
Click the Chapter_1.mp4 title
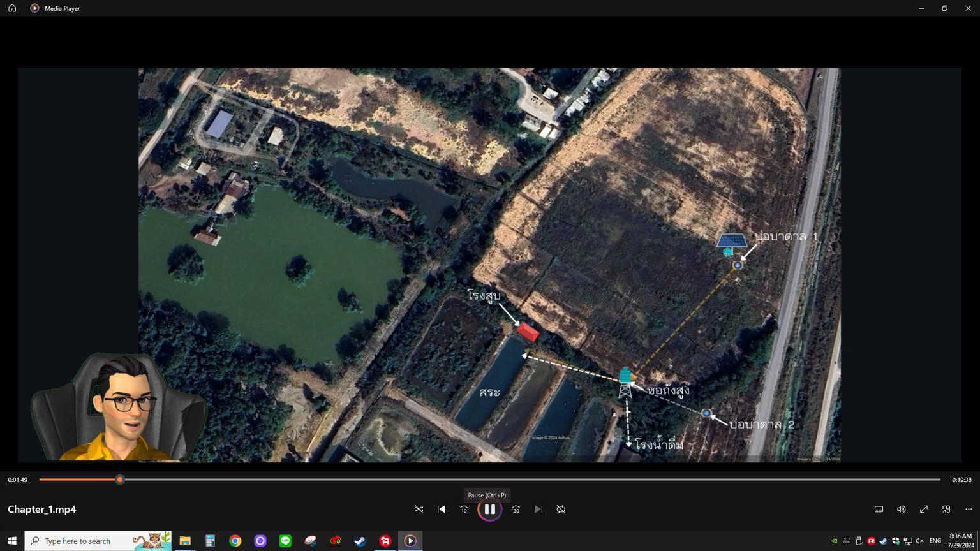pyautogui.click(x=42, y=510)
